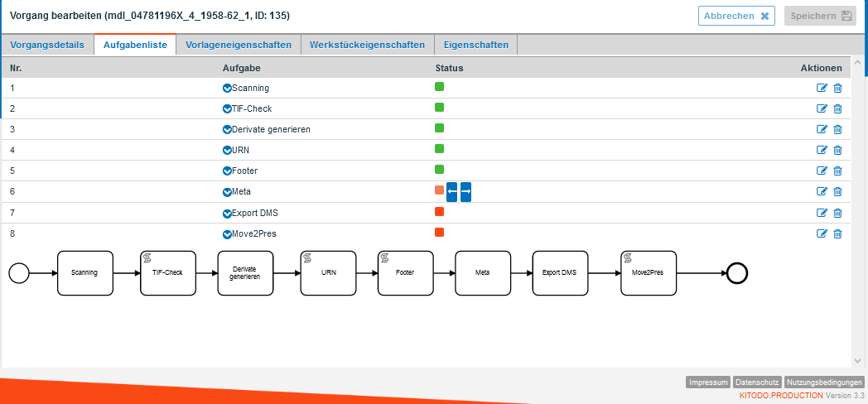This screenshot has height=404, width=868.
Task: Delete the Export DMS task
Action: (x=837, y=213)
